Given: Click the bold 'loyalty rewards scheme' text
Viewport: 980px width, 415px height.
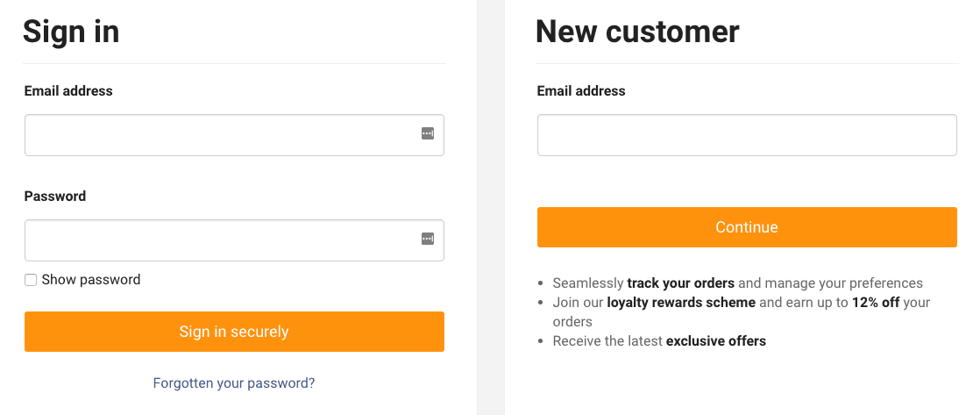Looking at the screenshot, I should tap(681, 303).
